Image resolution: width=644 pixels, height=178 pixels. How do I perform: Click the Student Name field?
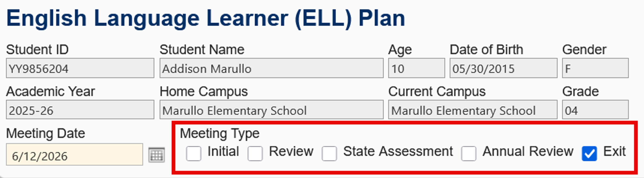[x=271, y=69]
